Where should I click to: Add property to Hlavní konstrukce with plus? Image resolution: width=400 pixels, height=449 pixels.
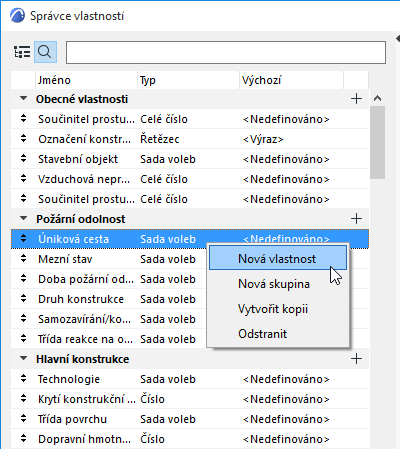coord(356,359)
